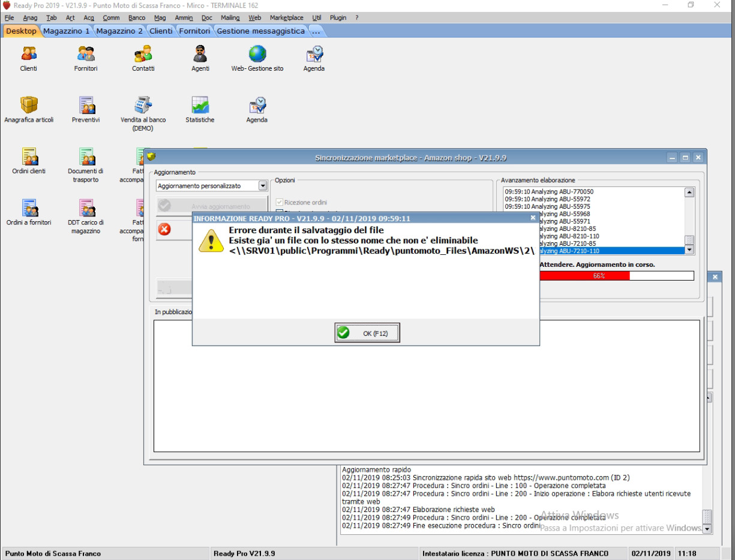735x560 pixels.
Task: Open the Preventivi icon
Action: point(86,105)
